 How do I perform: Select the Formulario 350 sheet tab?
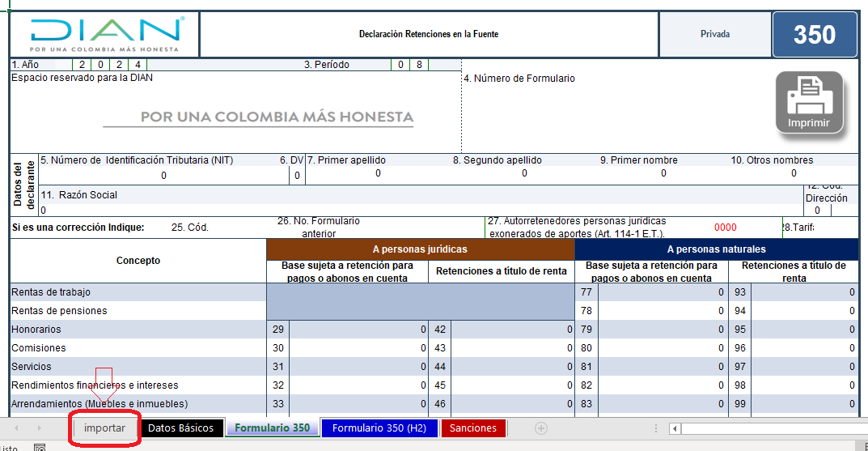tap(272, 428)
